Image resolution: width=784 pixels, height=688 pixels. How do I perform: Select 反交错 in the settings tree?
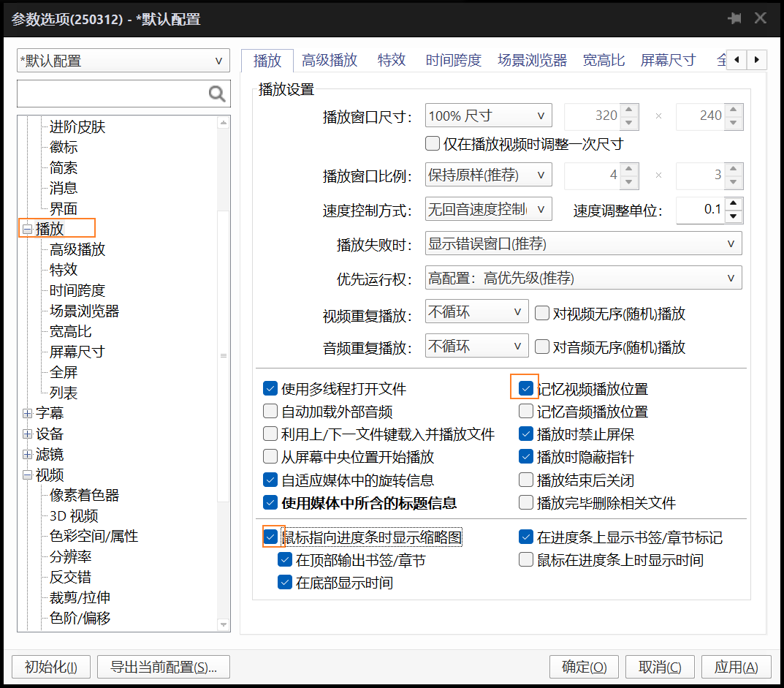[70, 577]
